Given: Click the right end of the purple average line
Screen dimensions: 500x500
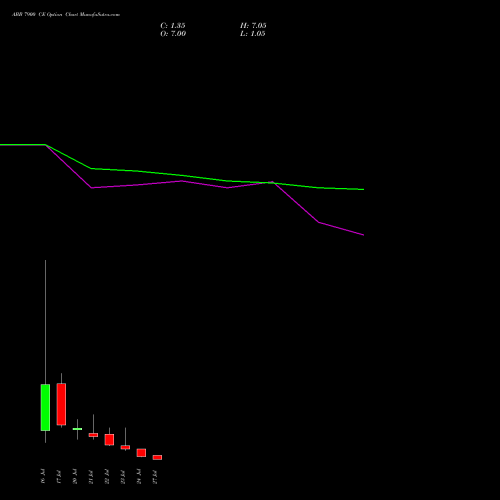Looking at the screenshot, I should pyautogui.click(x=363, y=235).
